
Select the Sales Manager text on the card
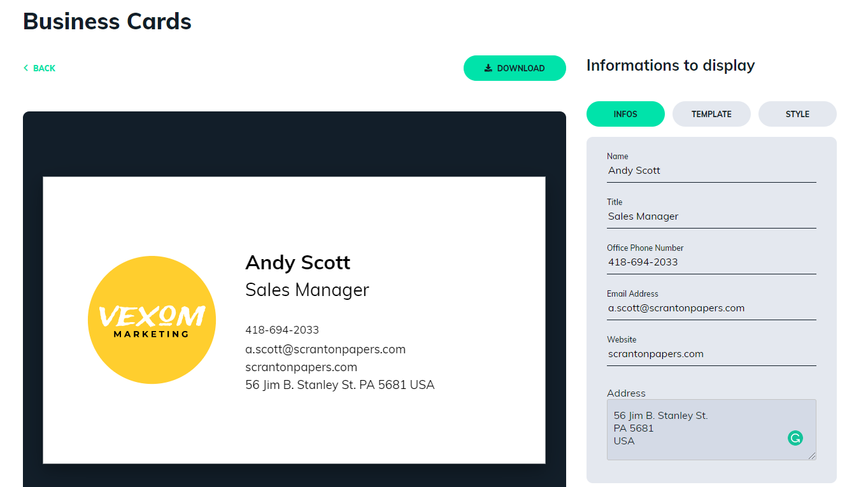(307, 290)
